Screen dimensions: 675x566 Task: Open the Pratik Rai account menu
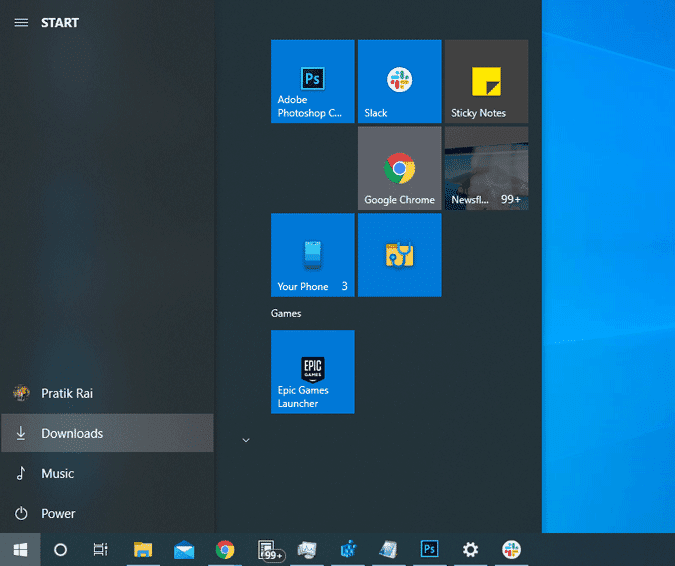[x=107, y=393]
